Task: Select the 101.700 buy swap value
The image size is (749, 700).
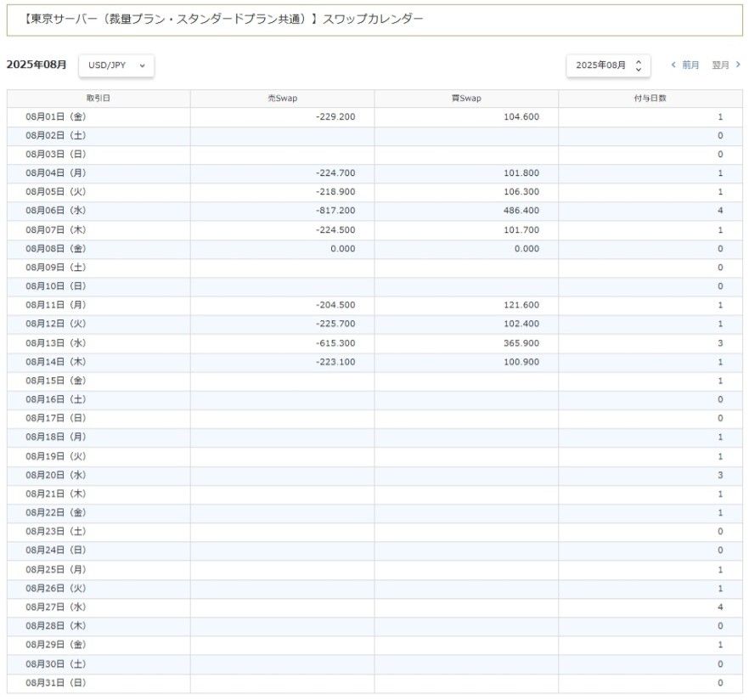Action: click(521, 230)
